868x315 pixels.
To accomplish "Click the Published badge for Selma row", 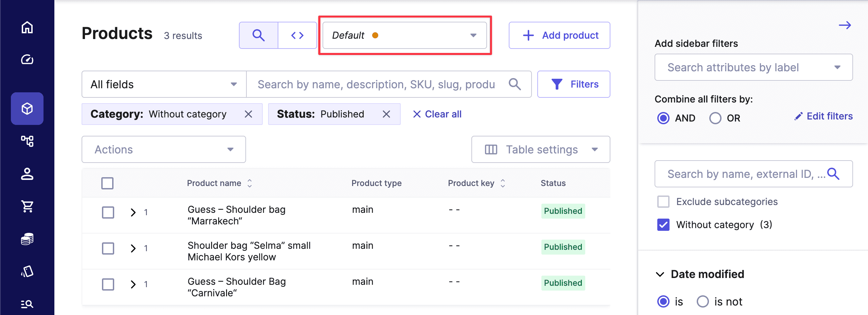I will tap(563, 247).
